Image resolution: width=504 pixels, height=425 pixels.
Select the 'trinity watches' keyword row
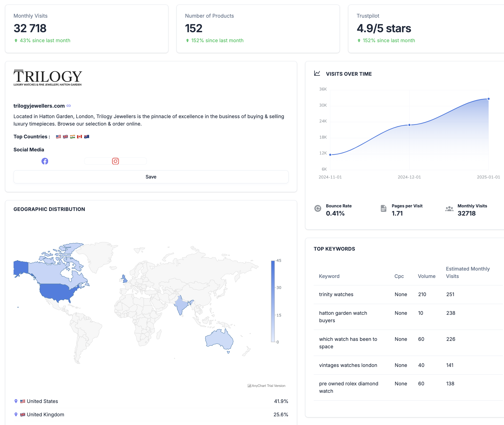(408, 294)
